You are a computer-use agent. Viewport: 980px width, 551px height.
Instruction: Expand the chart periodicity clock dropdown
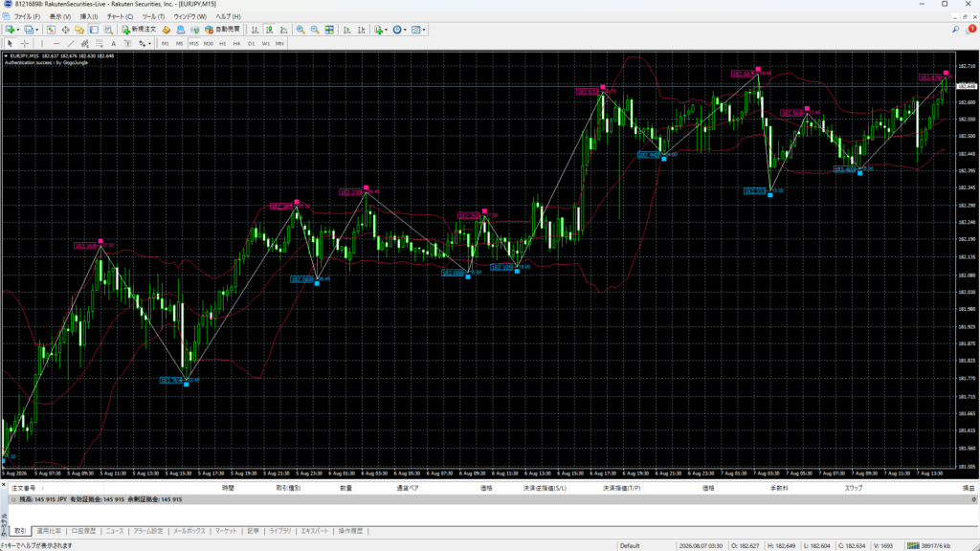pyautogui.click(x=405, y=30)
